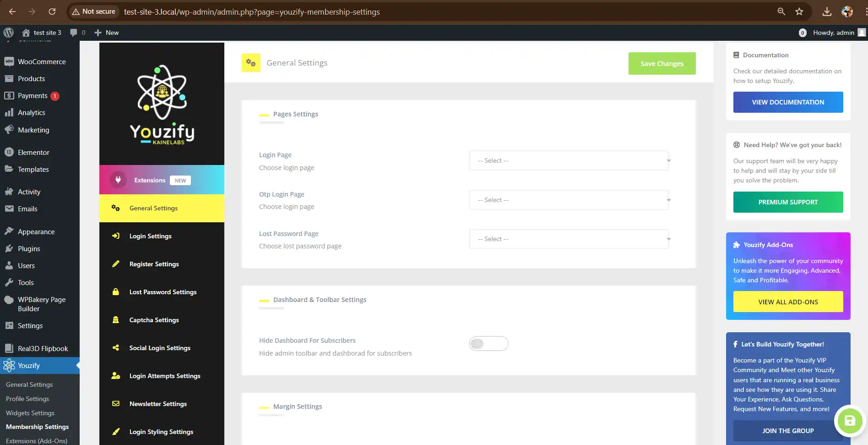Click Join The Group button
Image resolution: width=868 pixels, height=445 pixels.
[788, 431]
